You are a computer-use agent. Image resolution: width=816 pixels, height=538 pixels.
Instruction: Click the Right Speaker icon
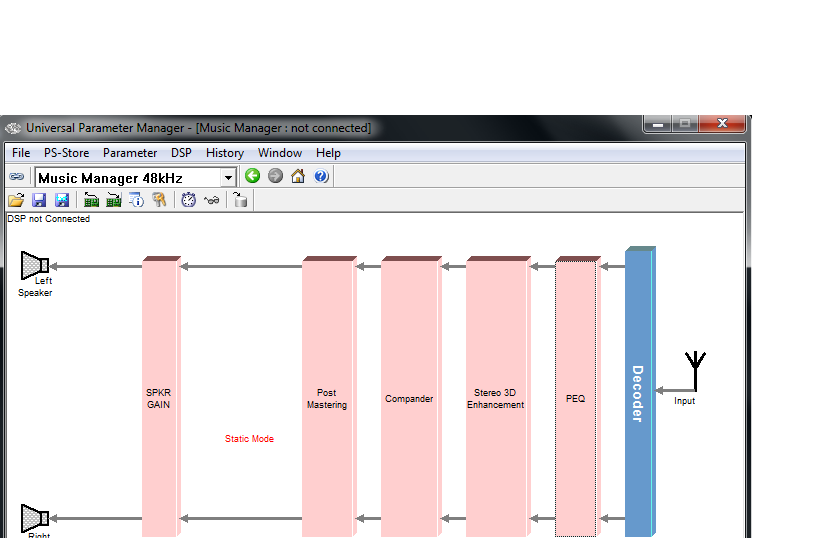tap(35, 518)
